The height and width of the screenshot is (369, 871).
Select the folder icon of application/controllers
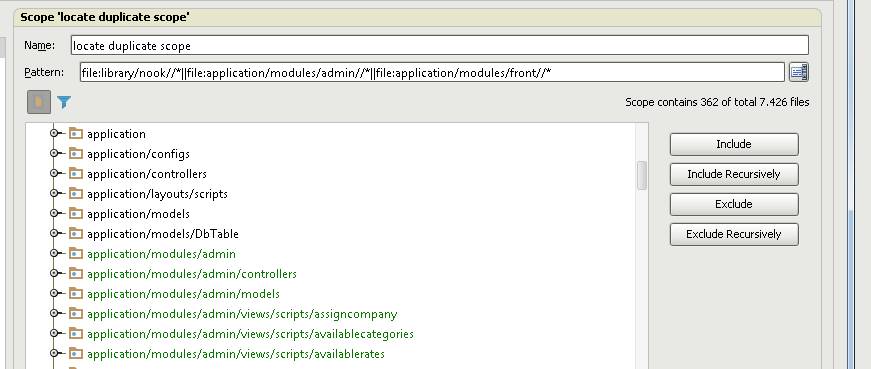pyautogui.click(x=76, y=173)
